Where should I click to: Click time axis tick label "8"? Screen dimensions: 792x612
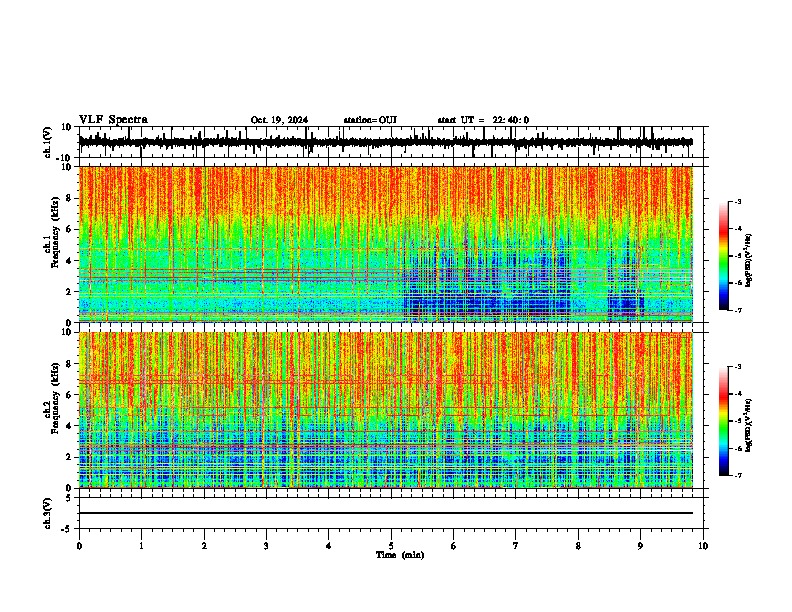coord(578,546)
